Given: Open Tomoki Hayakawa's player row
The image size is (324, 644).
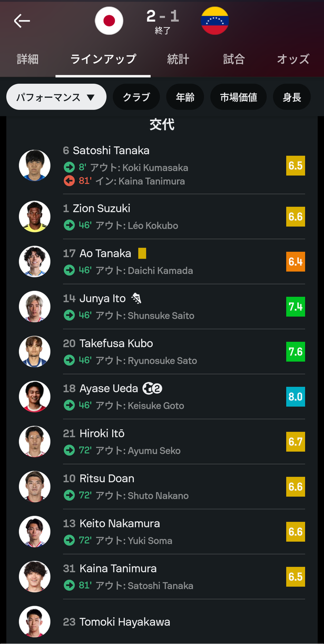Looking at the screenshot, I should 162,622.
